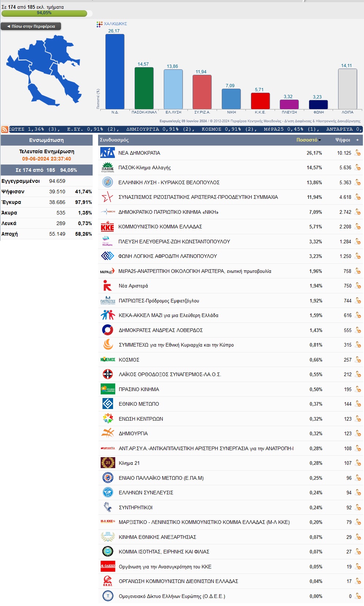This screenshot has width=364, height=606.
Task: Click the Κίνημα 21 logo
Action: pyautogui.click(x=108, y=463)
